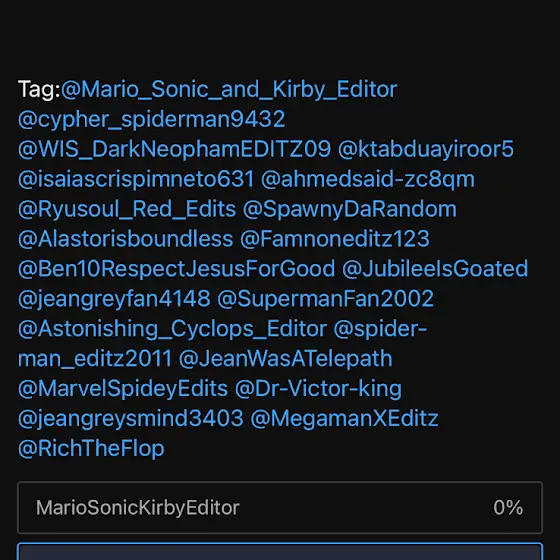Open @WIS_DarkNeophamEDITZ09 channel link
Image resolution: width=560 pixels, height=560 pixels.
[174, 149]
